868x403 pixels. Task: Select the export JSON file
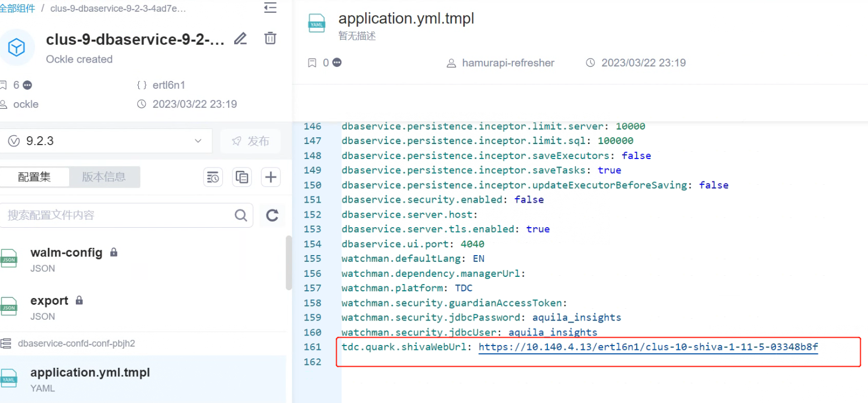point(143,308)
